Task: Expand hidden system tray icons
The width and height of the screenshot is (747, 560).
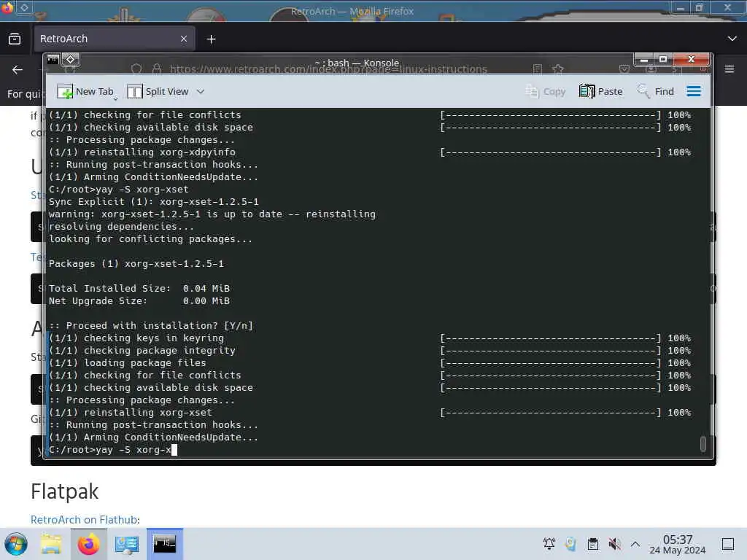Action: click(x=635, y=544)
